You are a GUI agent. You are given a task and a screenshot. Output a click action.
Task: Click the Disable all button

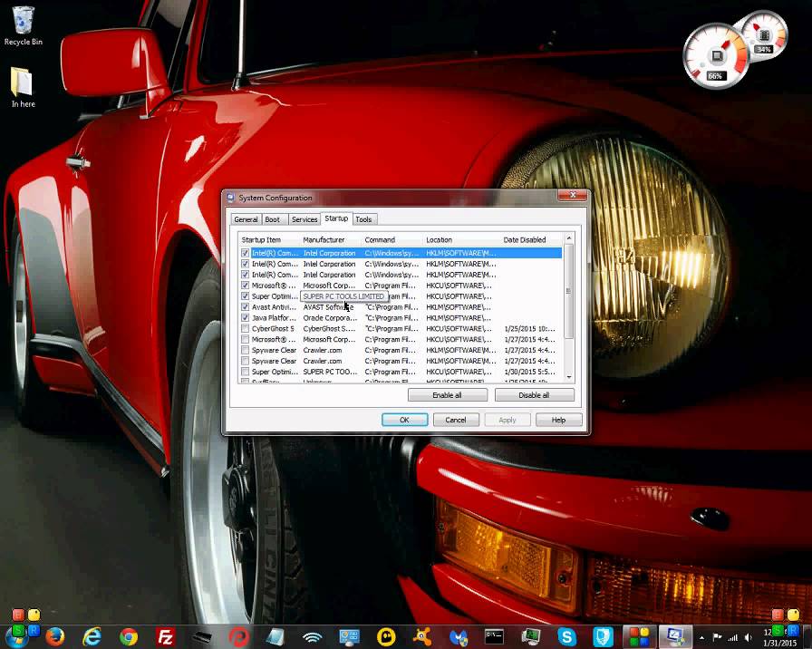coord(535,395)
